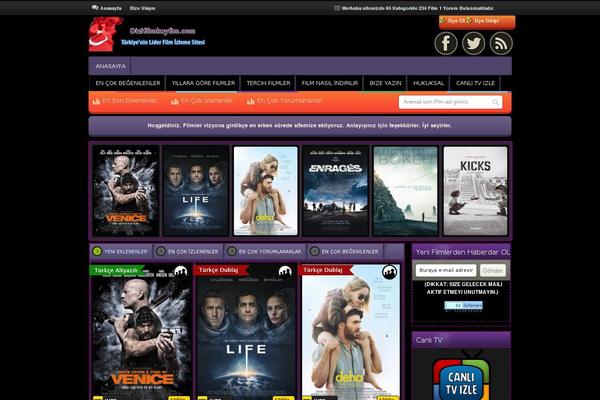Screen dimensions: 600x400
Task: Open the HUKUKSAL menu item
Action: coord(429,83)
